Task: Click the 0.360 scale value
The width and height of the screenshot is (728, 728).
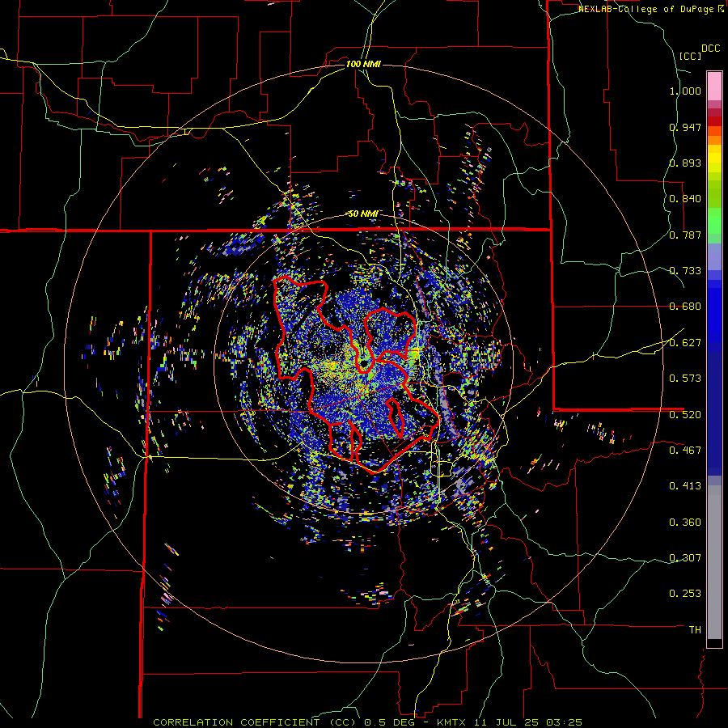Action: pos(685,522)
